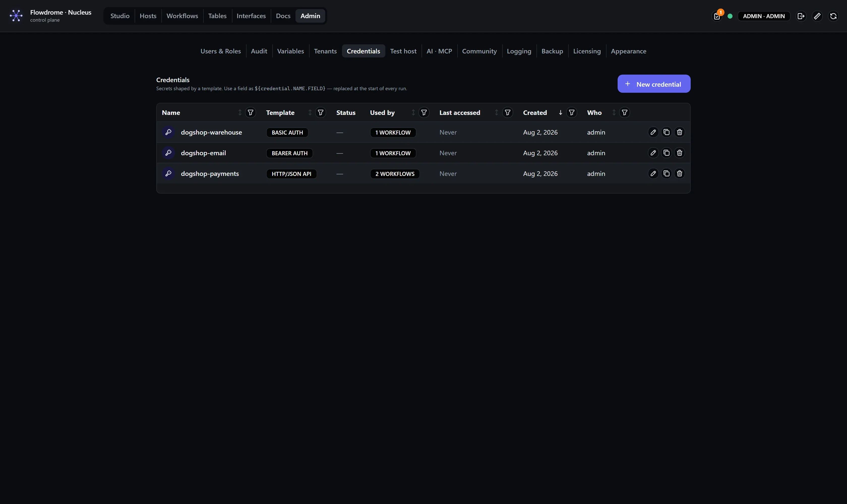The height and width of the screenshot is (504, 847).
Task: Sort by the Name column arrows
Action: coord(240,112)
